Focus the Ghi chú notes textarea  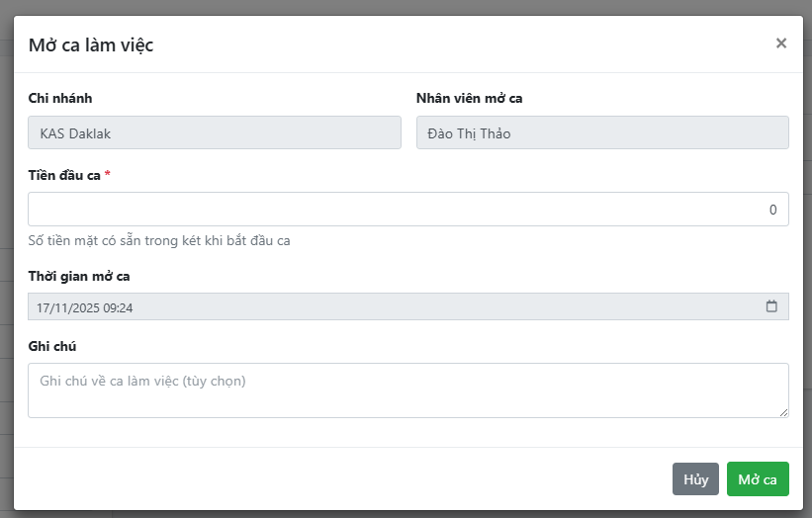click(407, 389)
